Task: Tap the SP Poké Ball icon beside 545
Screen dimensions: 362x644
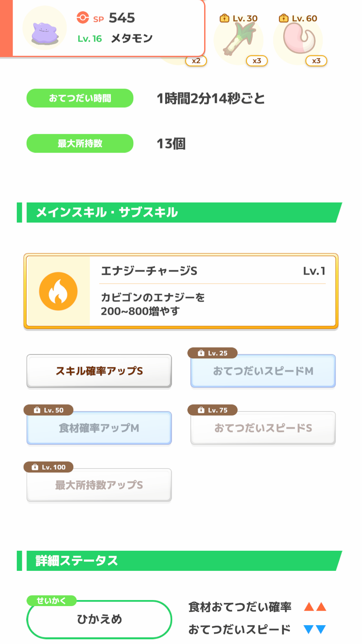Action: (x=83, y=17)
